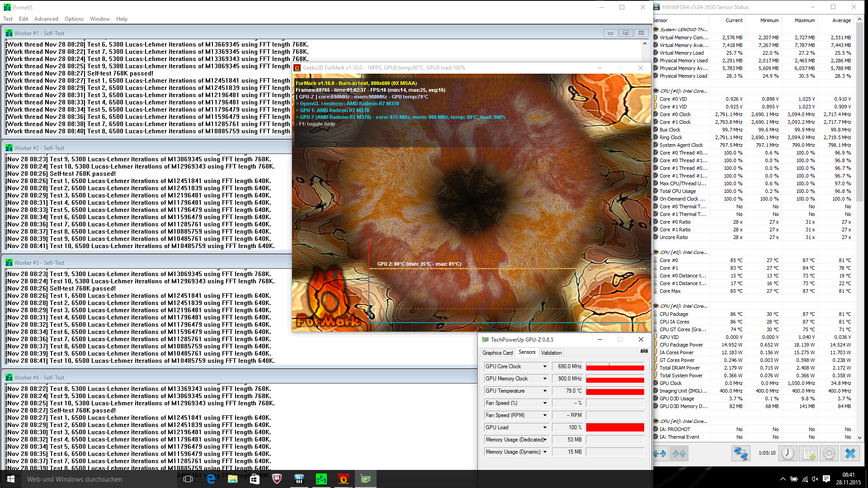Click the HWiNFO logging start icon
The width and height of the screenshot is (868, 488).
tap(809, 453)
